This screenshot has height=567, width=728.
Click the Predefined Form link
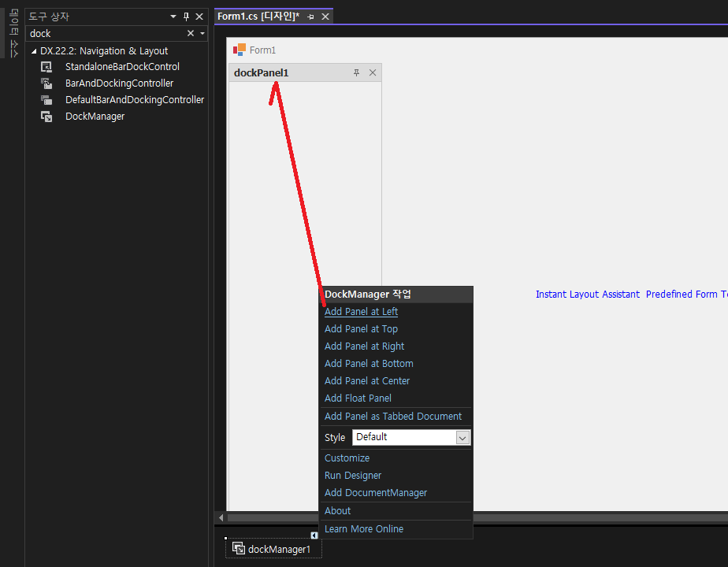click(x=687, y=295)
